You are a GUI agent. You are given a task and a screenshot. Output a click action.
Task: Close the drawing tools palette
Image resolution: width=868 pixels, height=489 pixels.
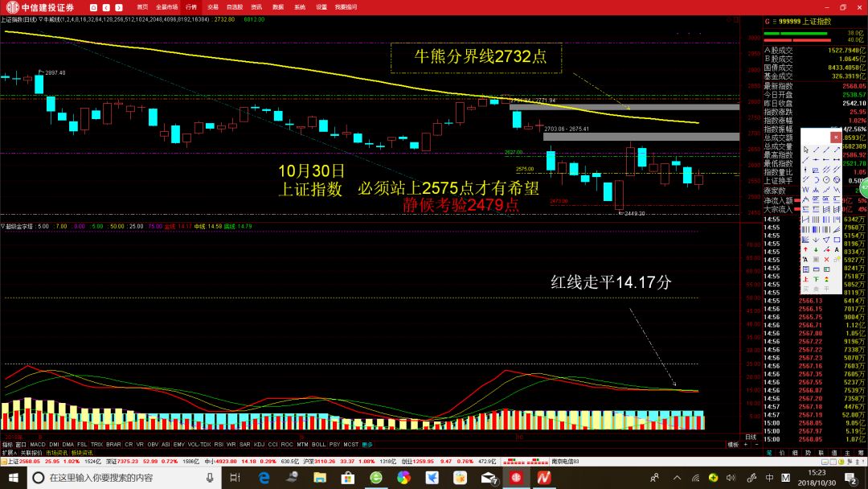pyautogui.click(x=836, y=136)
